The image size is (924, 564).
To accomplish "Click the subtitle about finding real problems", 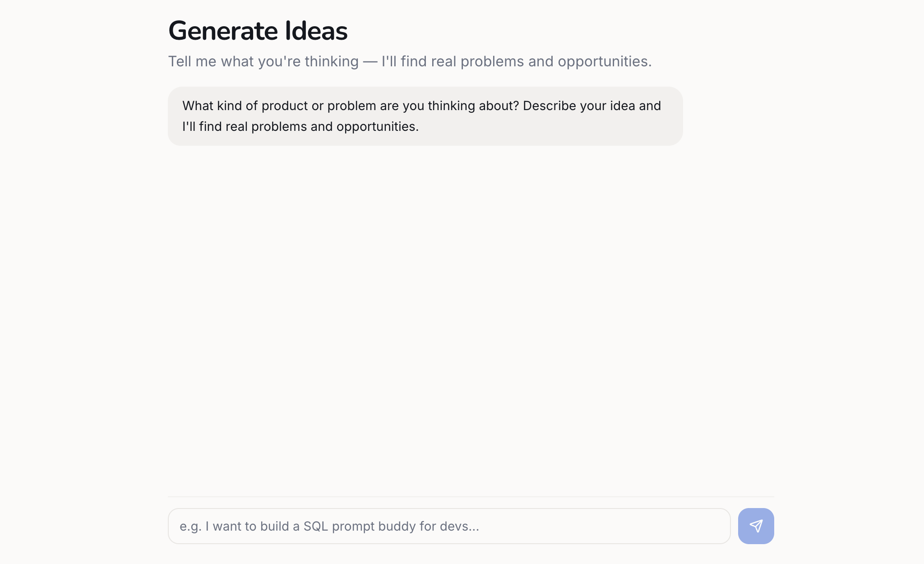I will pyautogui.click(x=410, y=61).
